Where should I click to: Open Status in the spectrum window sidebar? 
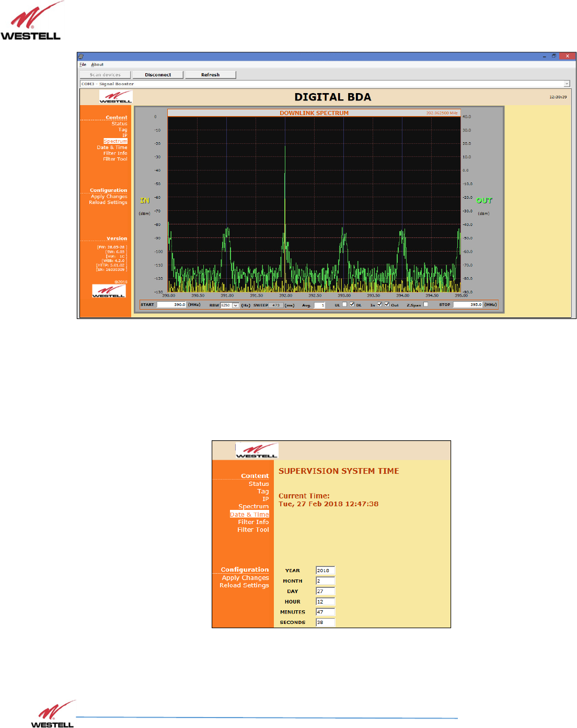119,124
